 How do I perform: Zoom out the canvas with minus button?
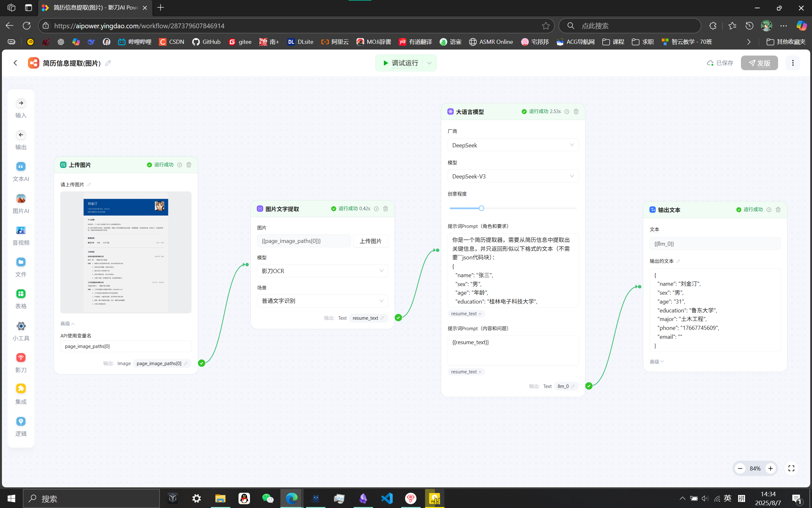740,468
